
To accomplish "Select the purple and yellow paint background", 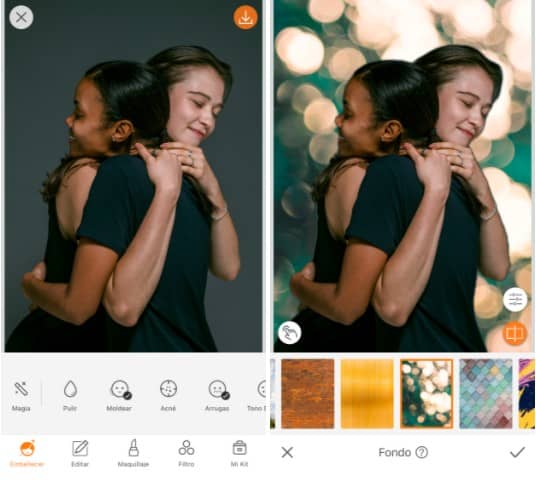I will pyautogui.click(x=527, y=394).
